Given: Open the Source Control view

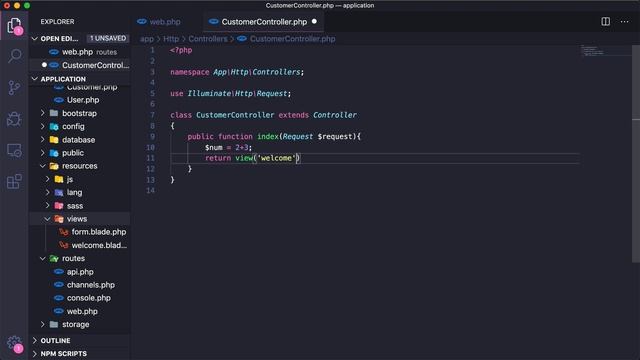Looking at the screenshot, I should point(14,87).
